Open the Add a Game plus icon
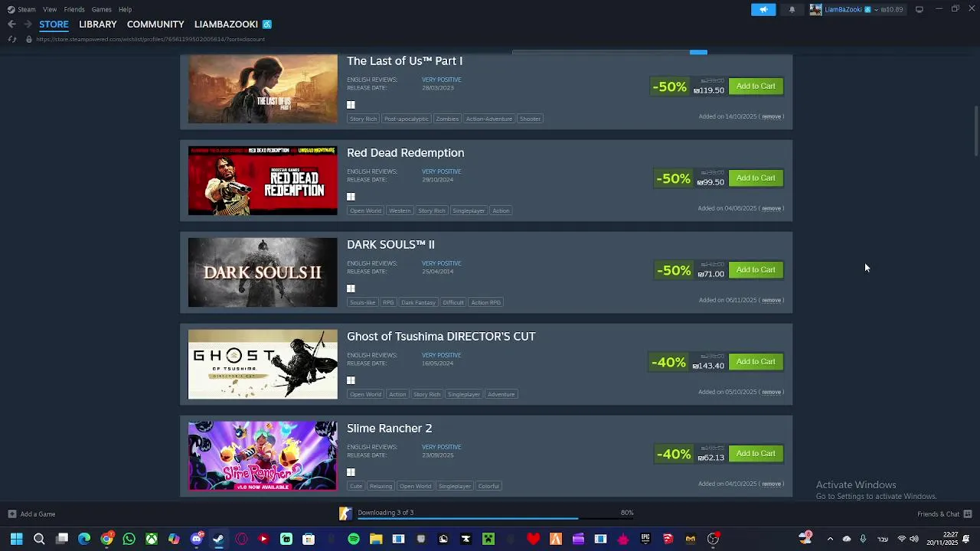This screenshot has height=551, width=980. [11, 514]
